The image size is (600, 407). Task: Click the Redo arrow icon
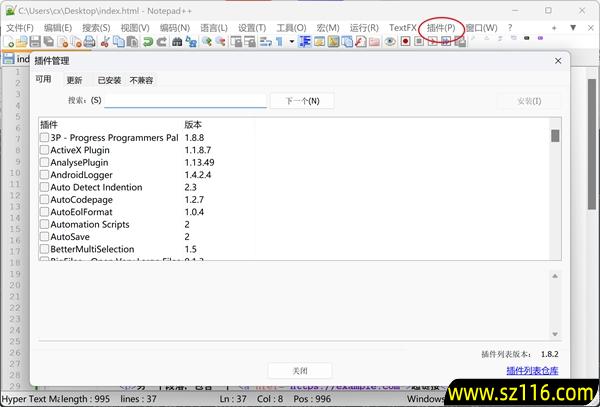coord(161,41)
